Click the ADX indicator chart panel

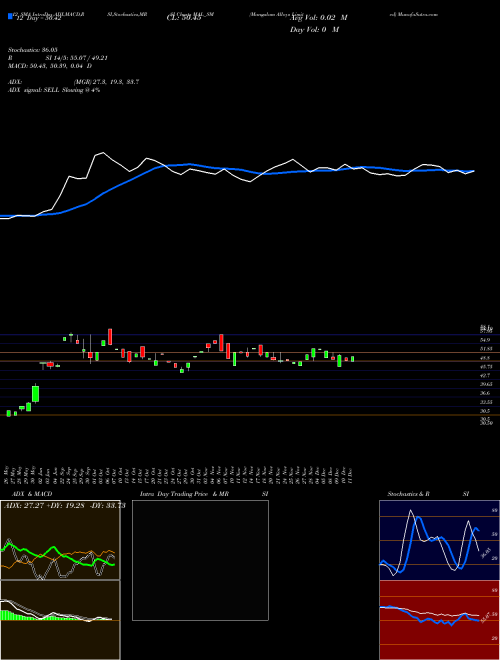[x=60, y=540]
